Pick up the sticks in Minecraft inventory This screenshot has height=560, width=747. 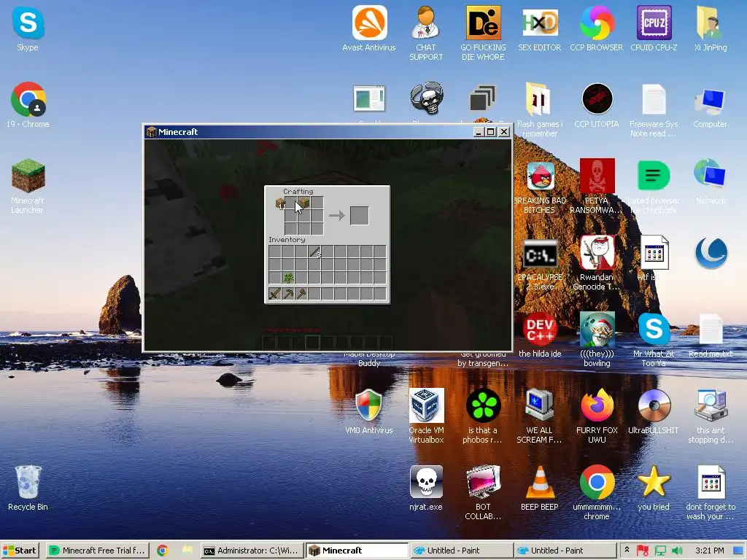coord(314,252)
